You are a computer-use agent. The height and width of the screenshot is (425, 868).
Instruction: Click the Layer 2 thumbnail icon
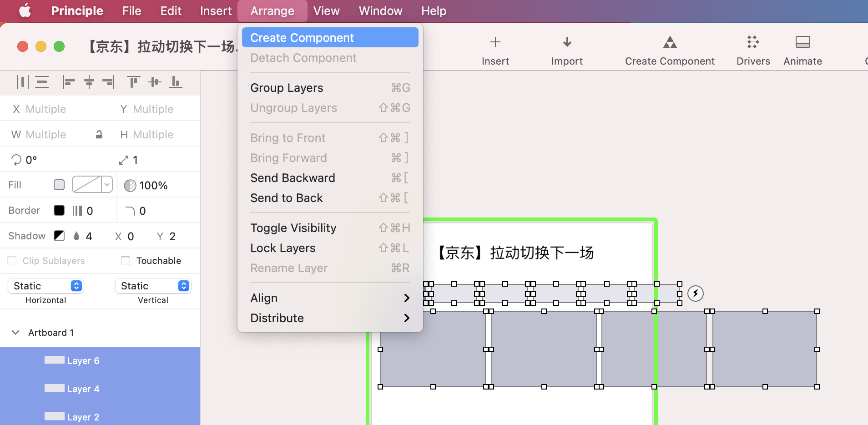coord(55,416)
